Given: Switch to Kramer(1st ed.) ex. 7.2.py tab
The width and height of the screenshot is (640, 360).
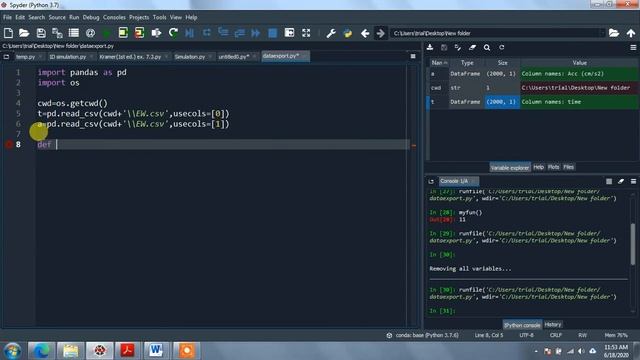Looking at the screenshot, I should coord(130,57).
